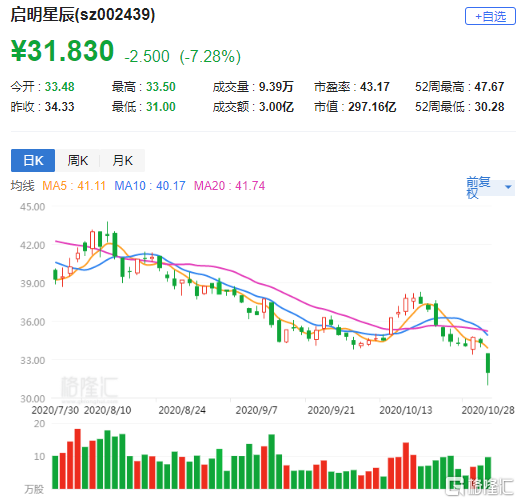Click the current price ¥31.830
520x503 pixels.
(x=62, y=51)
